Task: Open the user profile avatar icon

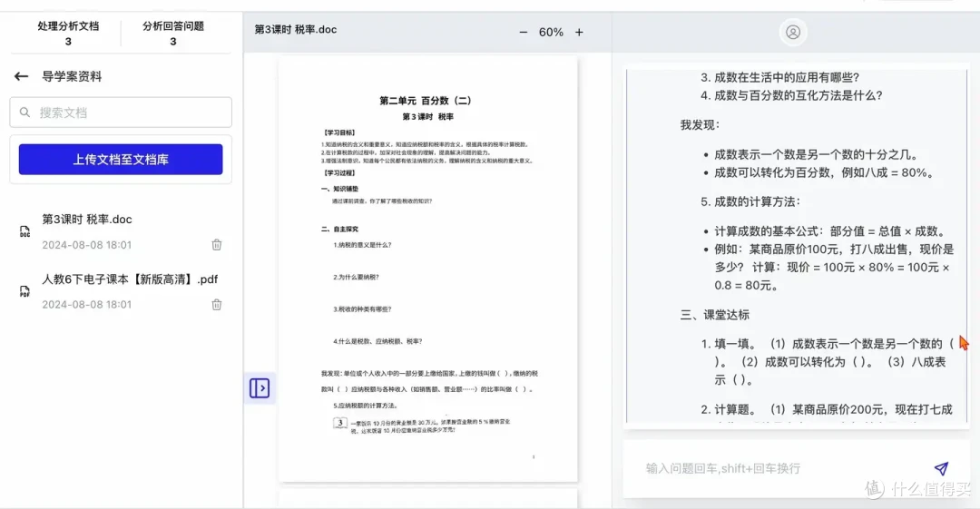Action: [793, 32]
